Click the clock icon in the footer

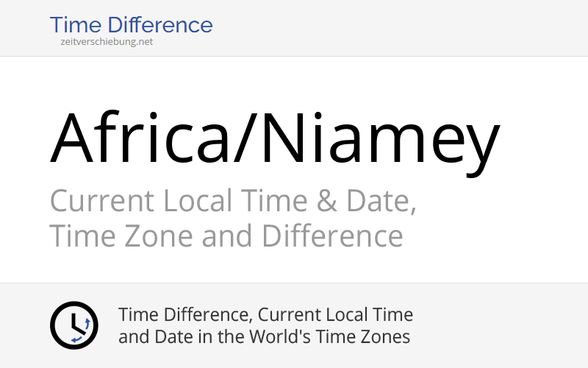pos(73,325)
